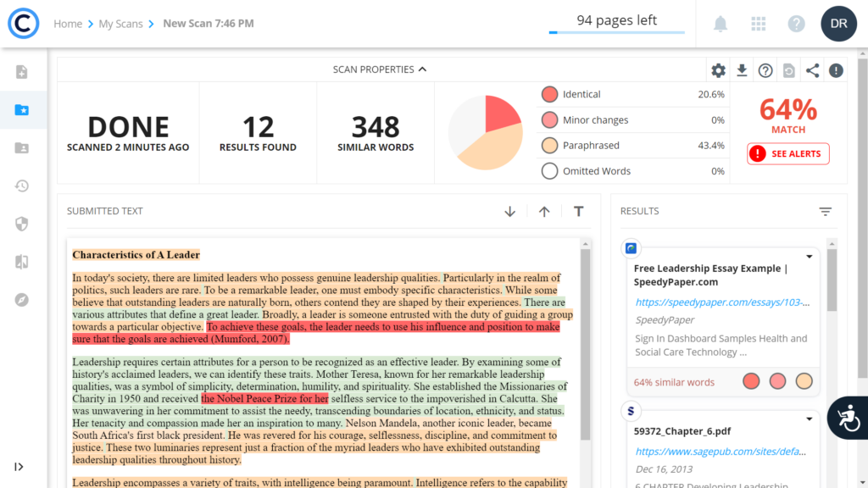
Task: Open the notifications bell
Action: pos(720,23)
